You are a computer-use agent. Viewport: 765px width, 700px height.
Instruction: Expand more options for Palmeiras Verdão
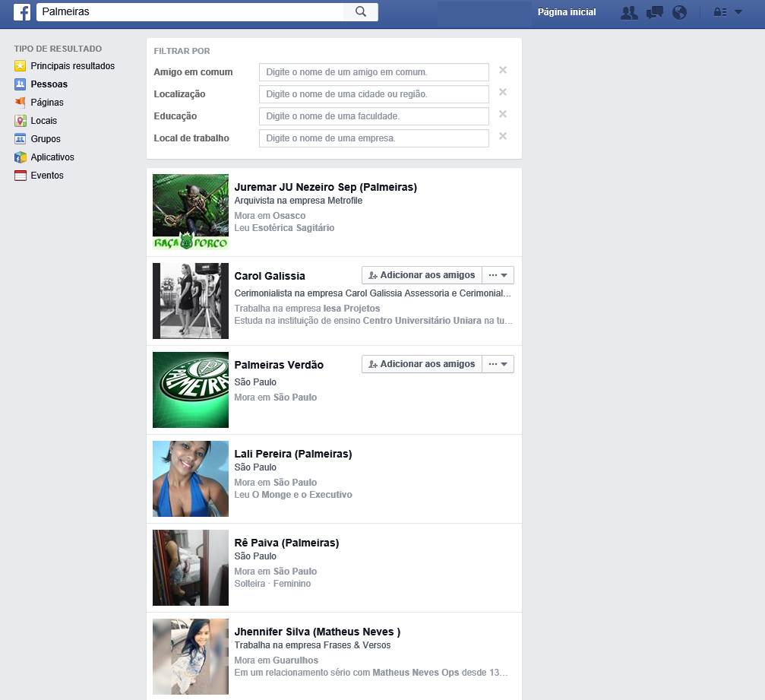(x=498, y=364)
